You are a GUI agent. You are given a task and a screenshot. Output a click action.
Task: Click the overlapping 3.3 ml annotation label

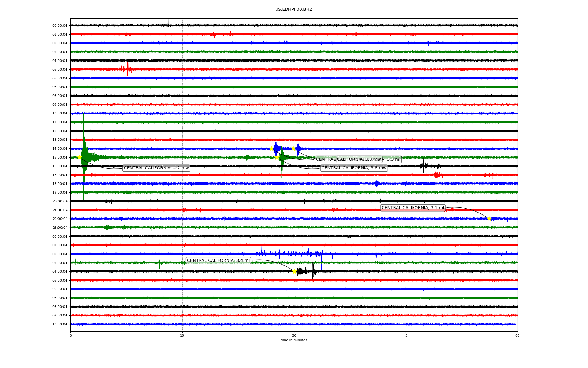click(x=393, y=159)
